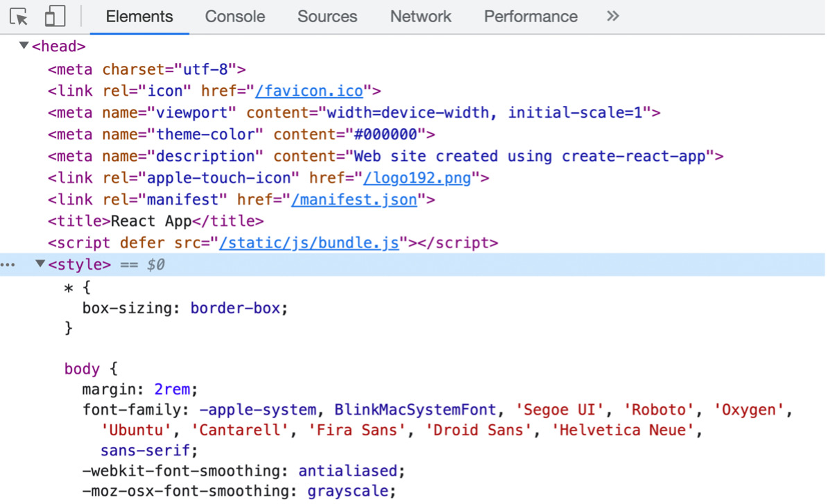Toggle the device toolbar for responsive mode
This screenshot has width=828, height=504.
pyautogui.click(x=54, y=15)
